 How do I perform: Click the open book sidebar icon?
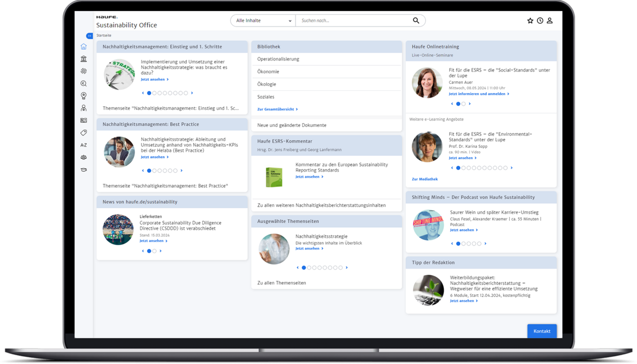tap(84, 120)
